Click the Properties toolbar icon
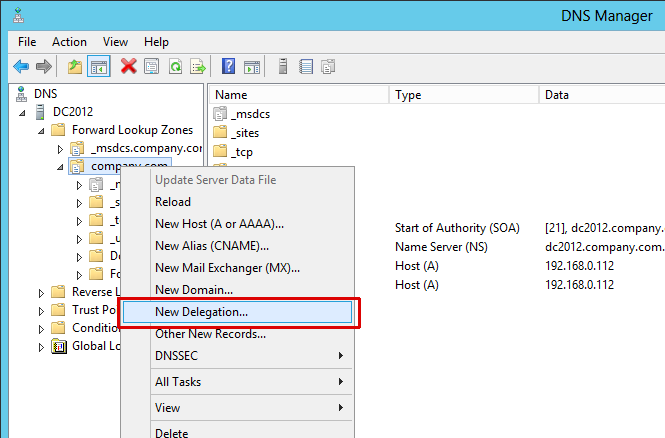This screenshot has width=665, height=438. pos(152,67)
